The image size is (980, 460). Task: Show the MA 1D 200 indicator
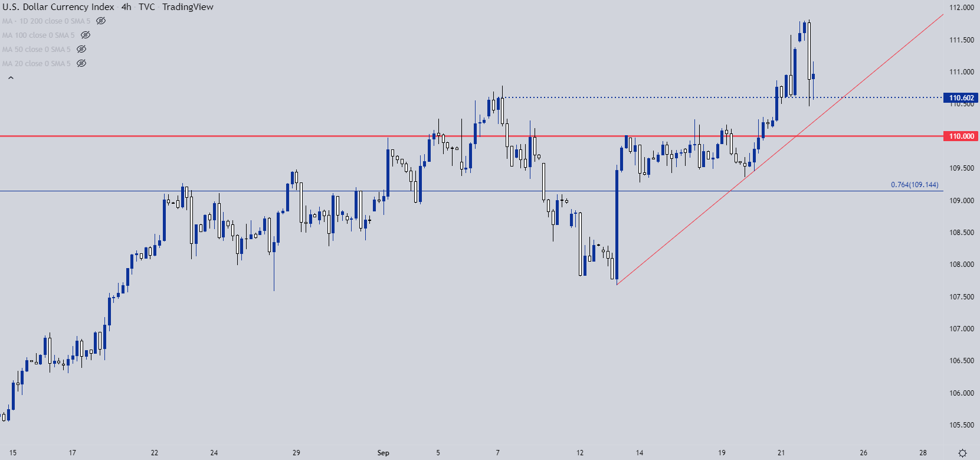[101, 21]
